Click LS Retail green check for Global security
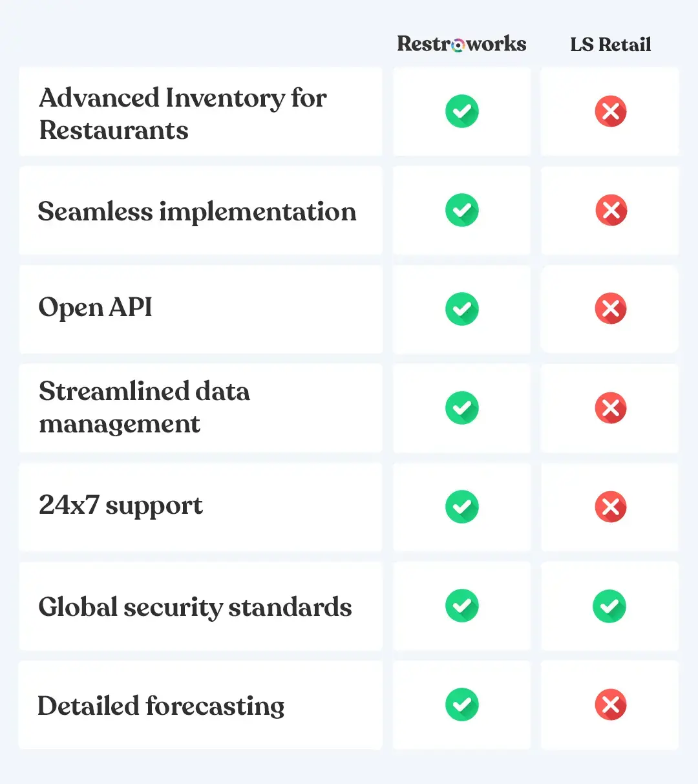The image size is (698, 784). [609, 606]
